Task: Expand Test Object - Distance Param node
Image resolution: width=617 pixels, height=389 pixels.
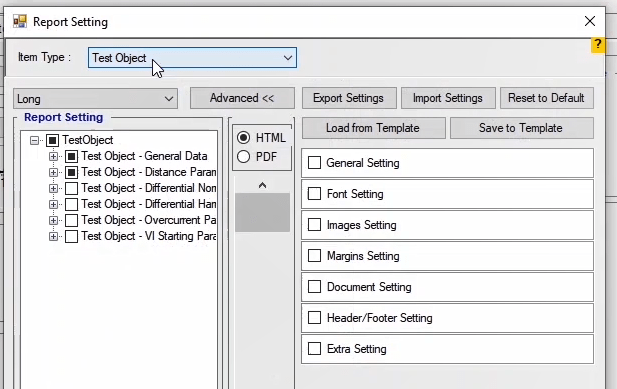Action: (53, 172)
